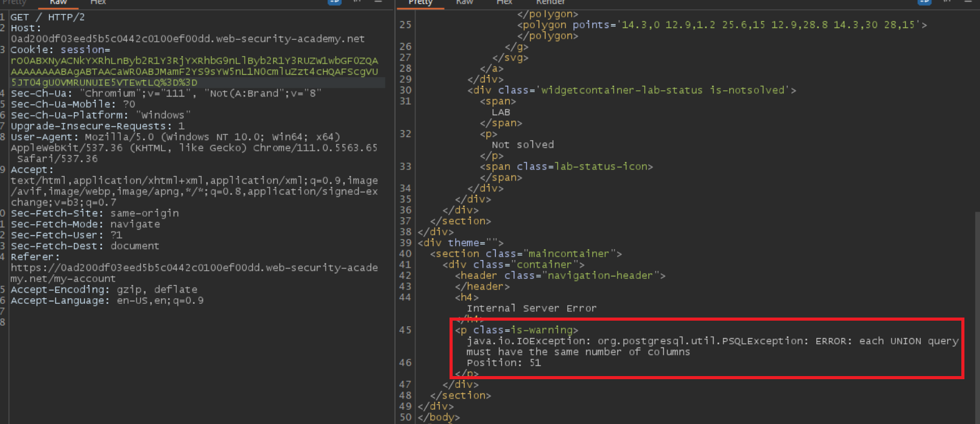980x424 pixels.
Task: Click the widgetcontainer-lab-status div line
Action: click(x=632, y=90)
